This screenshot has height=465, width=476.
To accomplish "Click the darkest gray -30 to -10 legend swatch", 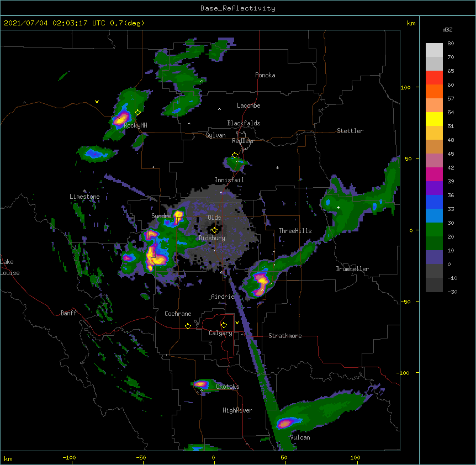I will pyautogui.click(x=434, y=285).
